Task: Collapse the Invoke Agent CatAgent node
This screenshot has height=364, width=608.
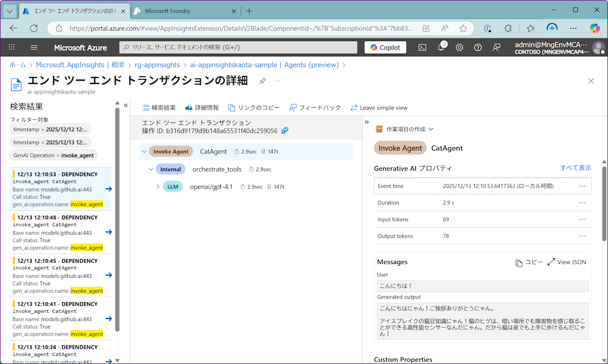Action: (144, 151)
